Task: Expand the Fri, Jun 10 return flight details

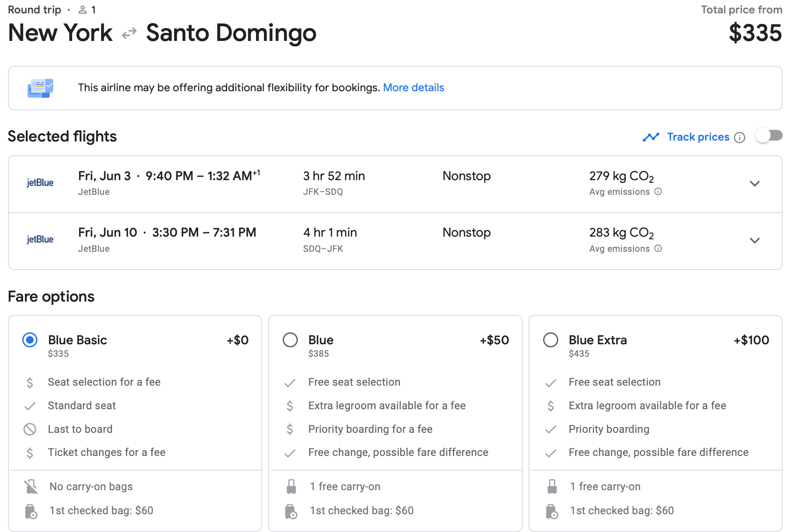Action: click(755, 241)
